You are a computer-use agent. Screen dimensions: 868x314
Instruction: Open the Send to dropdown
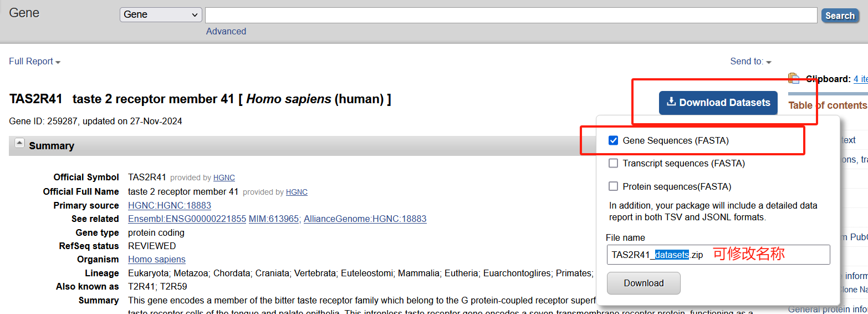[x=750, y=62]
